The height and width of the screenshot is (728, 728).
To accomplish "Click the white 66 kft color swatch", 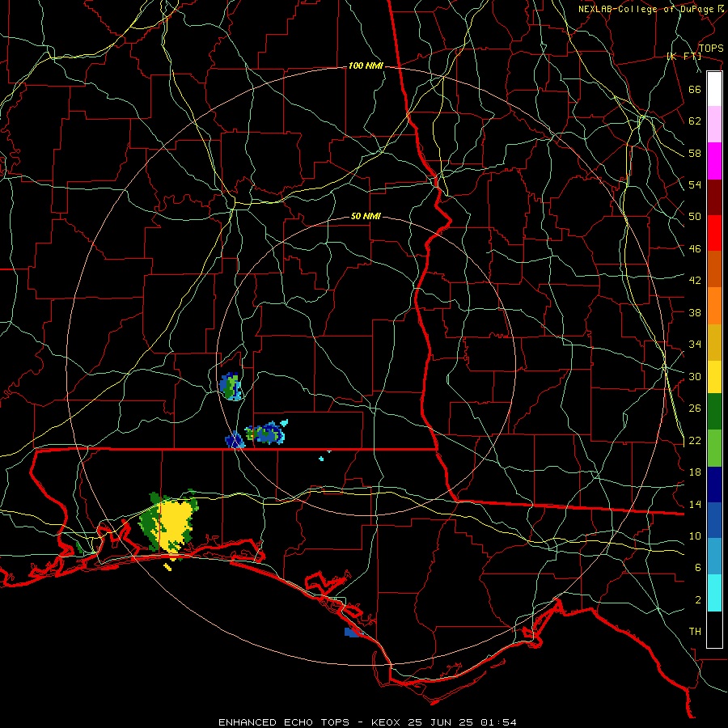I will pyautogui.click(x=714, y=89).
